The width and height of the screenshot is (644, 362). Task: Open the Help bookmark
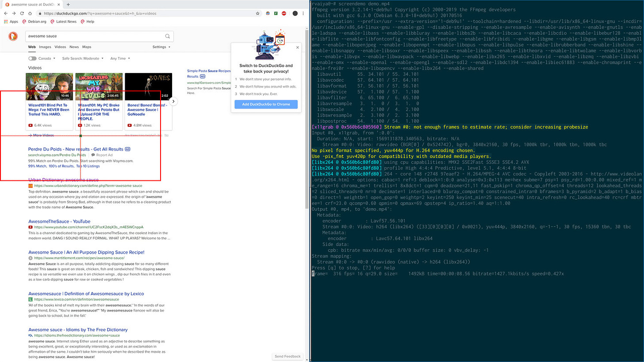click(x=87, y=21)
